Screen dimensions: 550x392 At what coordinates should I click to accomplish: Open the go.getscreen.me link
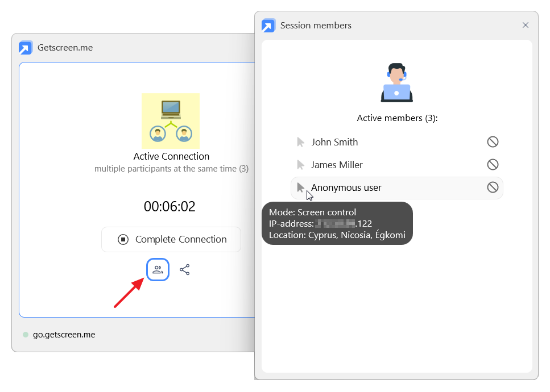64,335
